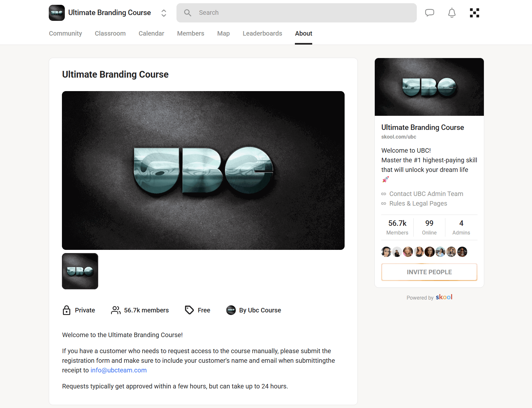Go to the Leaderboards tab
Image resolution: width=532 pixels, height=408 pixels.
point(262,33)
